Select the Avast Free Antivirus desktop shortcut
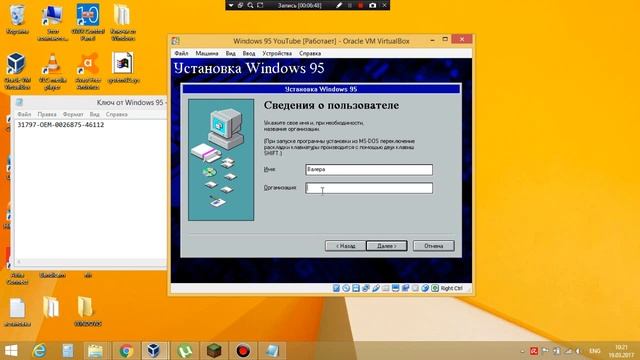 [88, 71]
